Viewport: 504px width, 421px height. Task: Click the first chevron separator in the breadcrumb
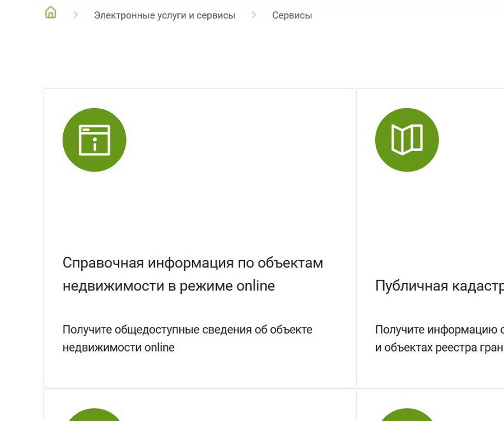click(74, 15)
